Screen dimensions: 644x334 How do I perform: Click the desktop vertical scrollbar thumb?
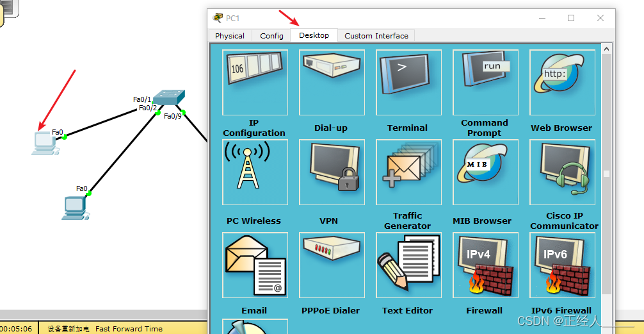coord(607,174)
